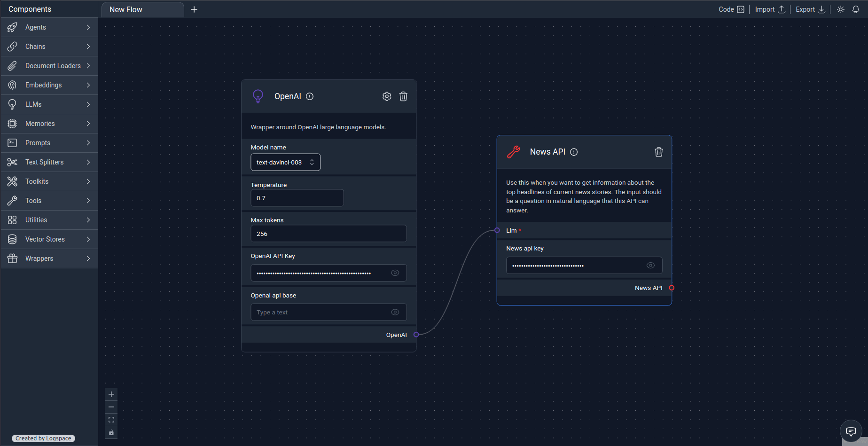Fit the flow view to screen

[111, 420]
